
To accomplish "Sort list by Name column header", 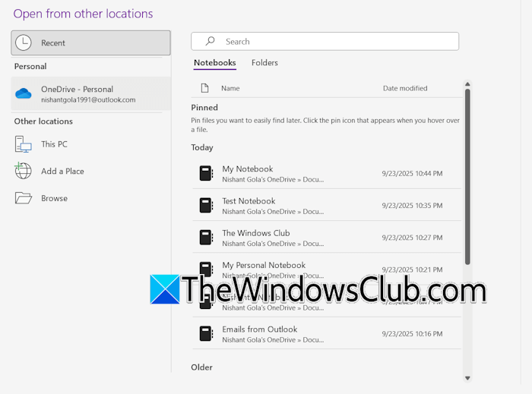I will pyautogui.click(x=230, y=88).
